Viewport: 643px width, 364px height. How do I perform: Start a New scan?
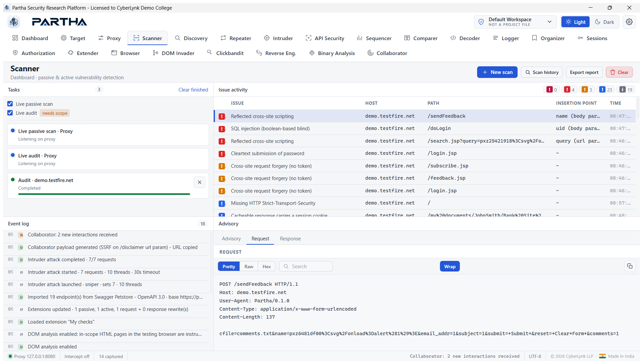pos(497,72)
